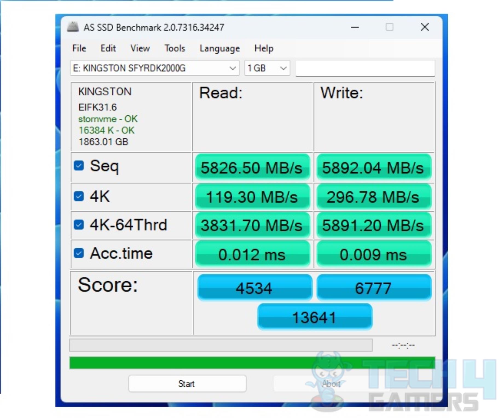
Task: Click the read score 4534
Action: 254,288
